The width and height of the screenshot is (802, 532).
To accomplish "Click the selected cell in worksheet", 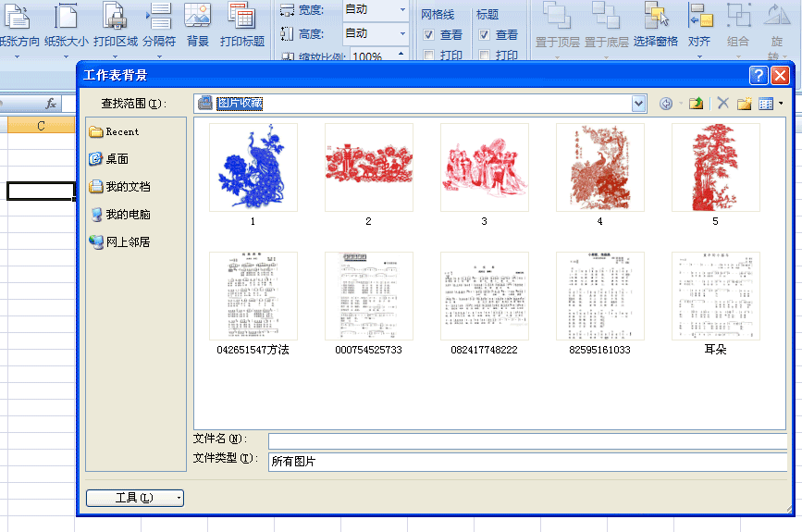I will point(41,191).
